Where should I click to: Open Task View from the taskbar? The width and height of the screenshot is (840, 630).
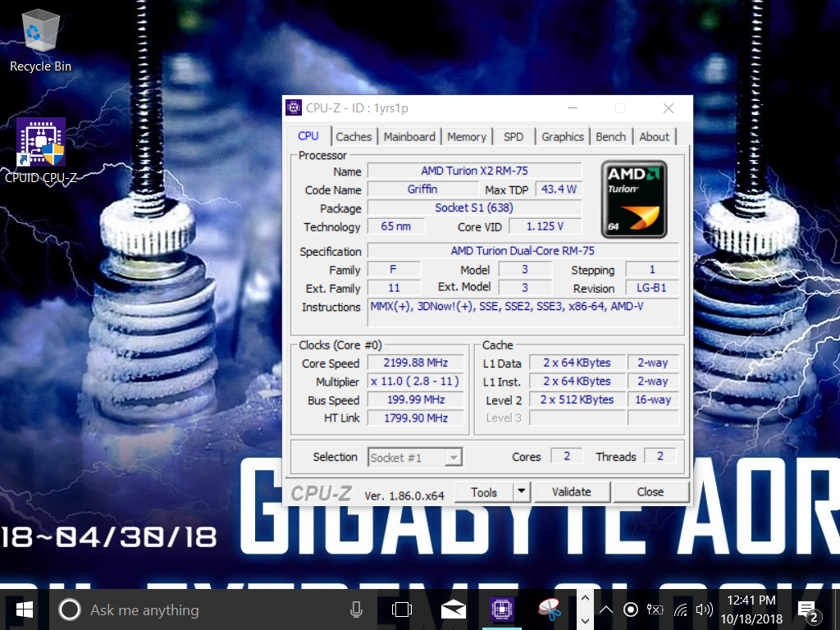(x=402, y=609)
